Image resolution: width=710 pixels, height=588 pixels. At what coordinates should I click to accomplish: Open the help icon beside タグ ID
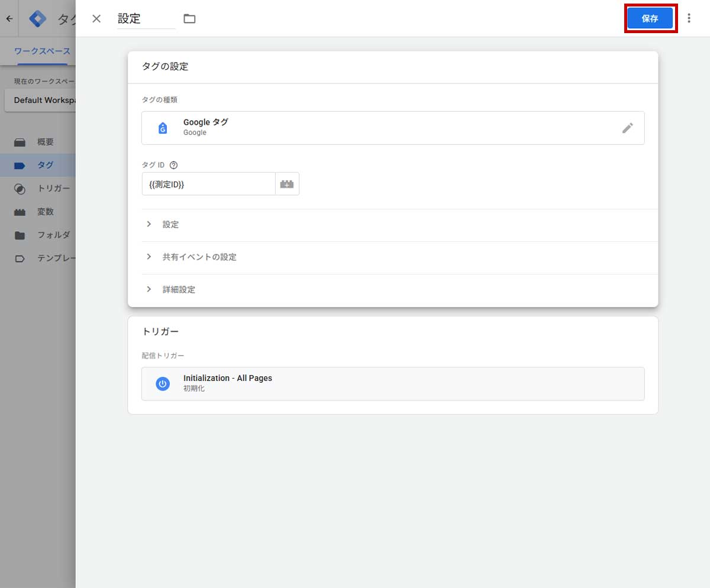173,165
